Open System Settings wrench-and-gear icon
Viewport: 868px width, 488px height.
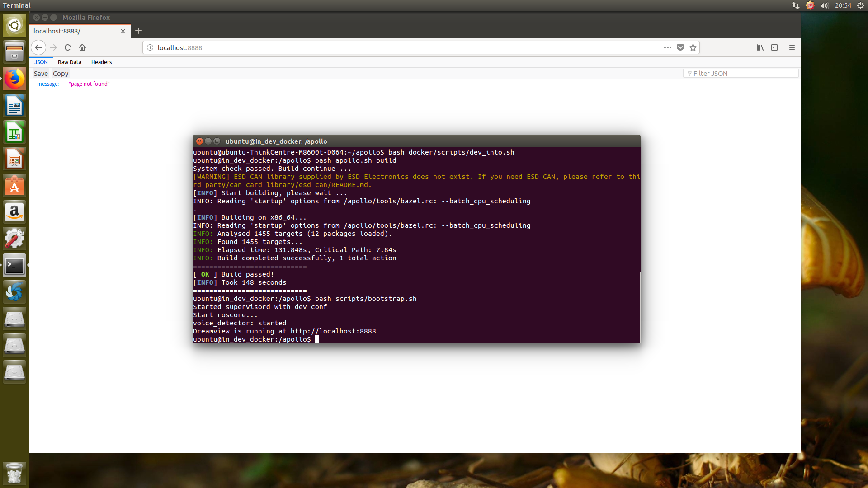pos(14,239)
